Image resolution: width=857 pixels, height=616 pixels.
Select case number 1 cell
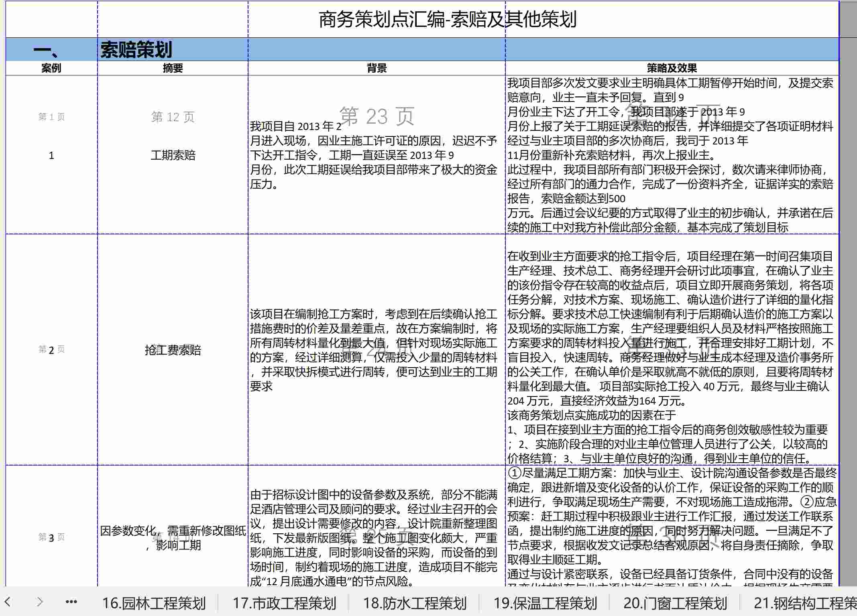pyautogui.click(x=51, y=155)
